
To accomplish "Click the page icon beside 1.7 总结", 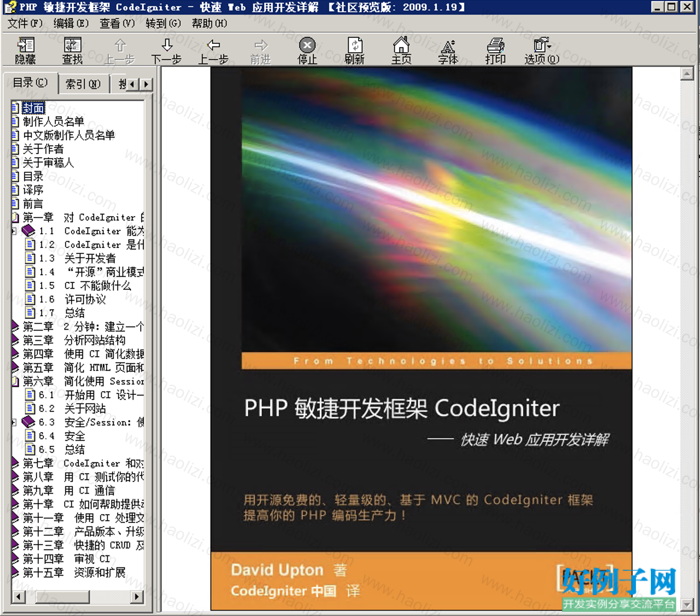I will click(x=30, y=313).
